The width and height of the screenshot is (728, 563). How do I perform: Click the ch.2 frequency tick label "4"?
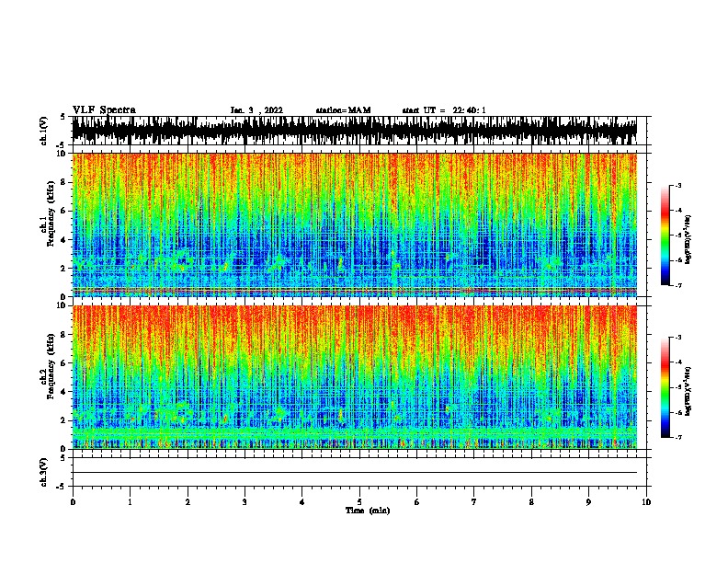point(63,392)
